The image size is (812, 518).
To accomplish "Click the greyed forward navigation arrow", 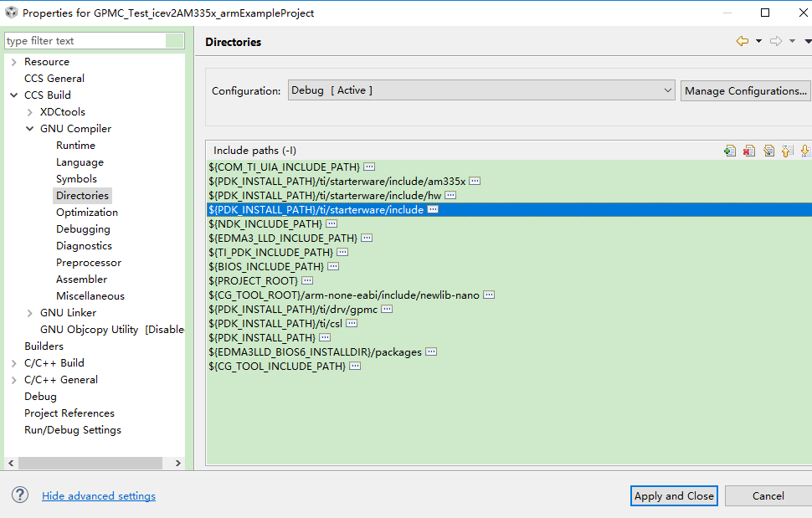I will click(x=776, y=41).
